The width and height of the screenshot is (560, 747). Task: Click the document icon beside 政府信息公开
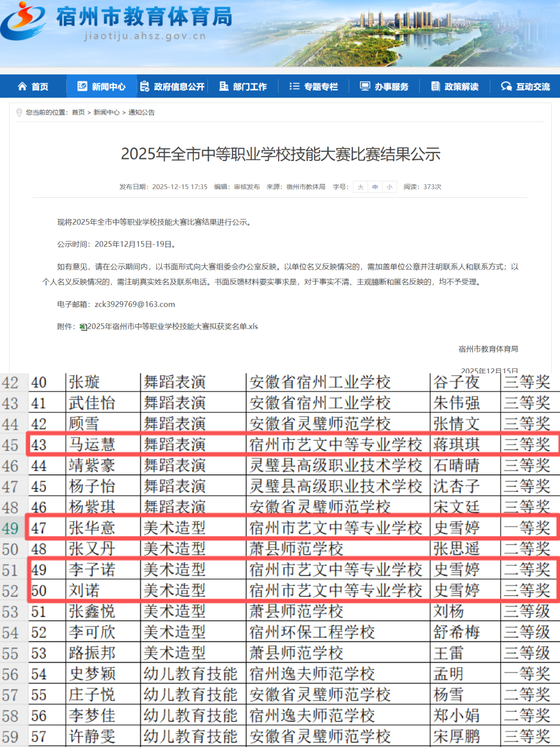coord(144,87)
